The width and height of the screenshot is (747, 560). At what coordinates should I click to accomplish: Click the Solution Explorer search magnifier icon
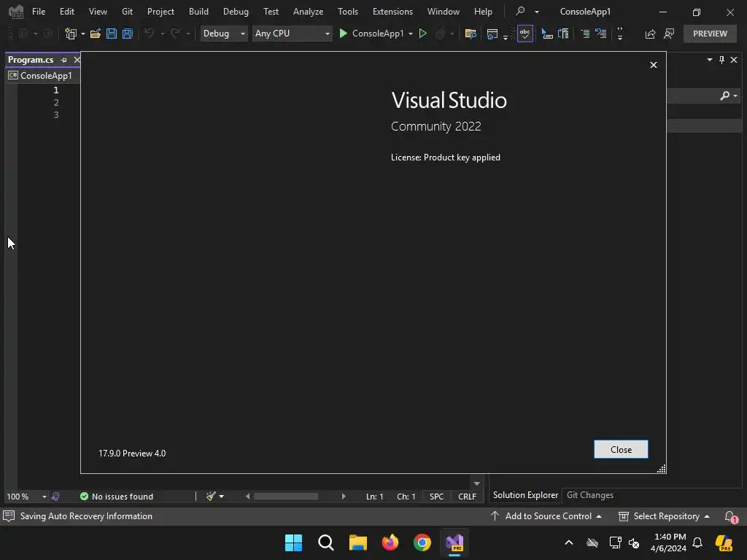[724, 96]
